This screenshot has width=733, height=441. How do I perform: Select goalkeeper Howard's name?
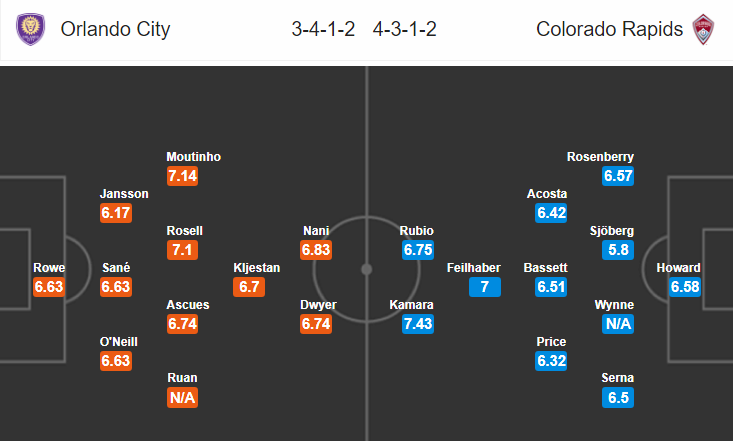pos(678,267)
